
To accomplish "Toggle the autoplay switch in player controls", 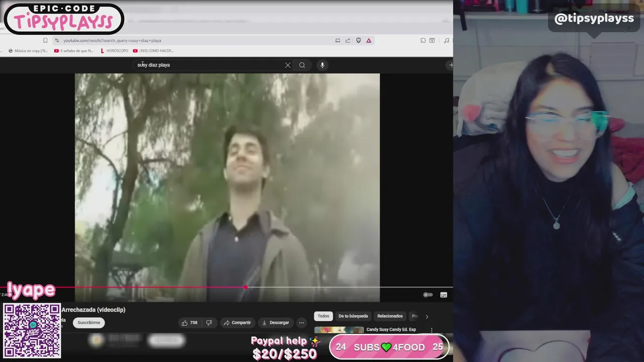I will (427, 295).
